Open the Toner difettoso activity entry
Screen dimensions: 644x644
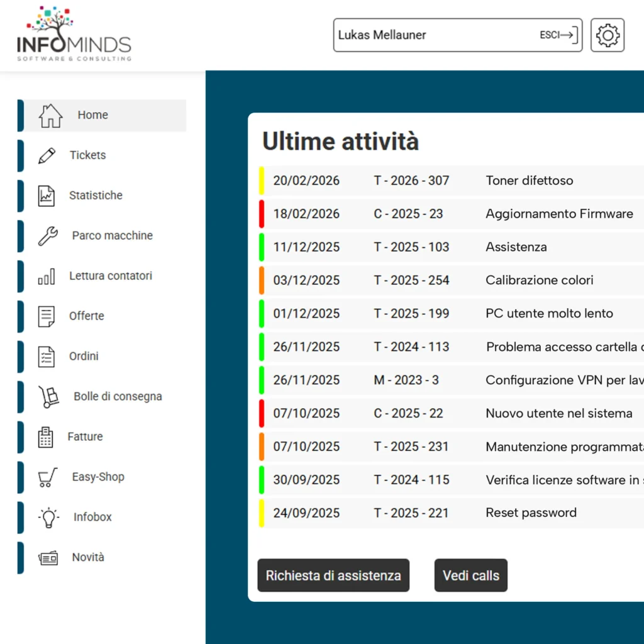pyautogui.click(x=530, y=180)
